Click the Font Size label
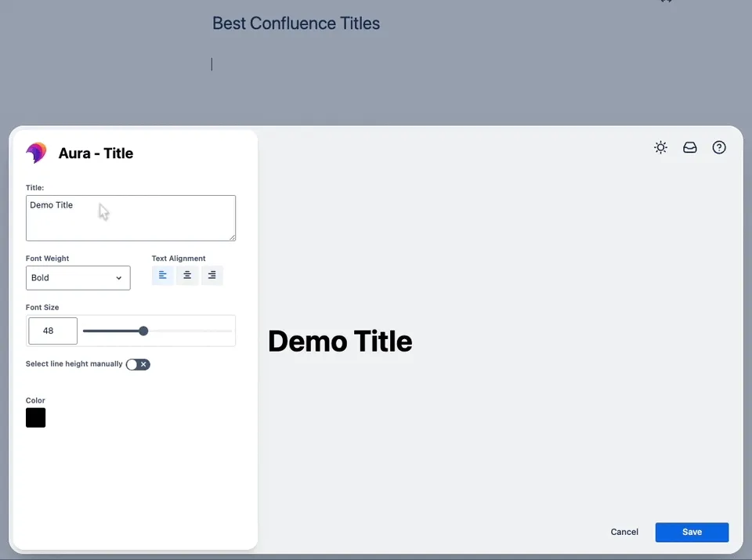 click(42, 307)
